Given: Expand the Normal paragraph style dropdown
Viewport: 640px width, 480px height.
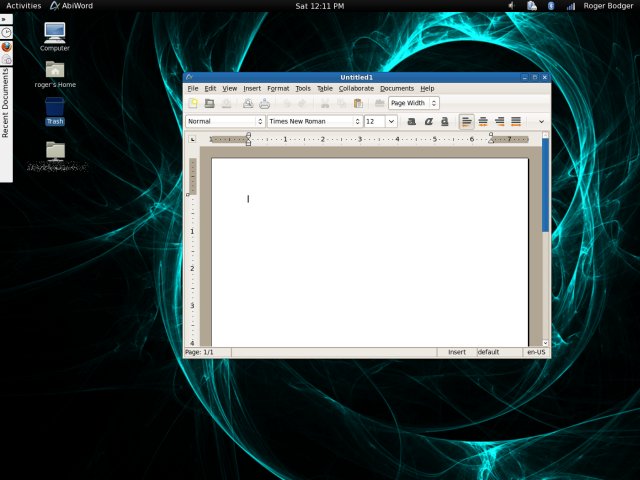Looking at the screenshot, I should pos(224,121).
